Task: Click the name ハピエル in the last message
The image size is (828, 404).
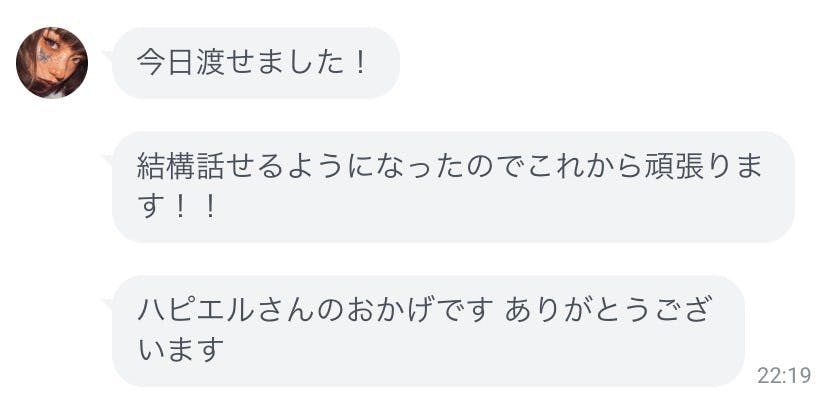Action: click(x=196, y=310)
